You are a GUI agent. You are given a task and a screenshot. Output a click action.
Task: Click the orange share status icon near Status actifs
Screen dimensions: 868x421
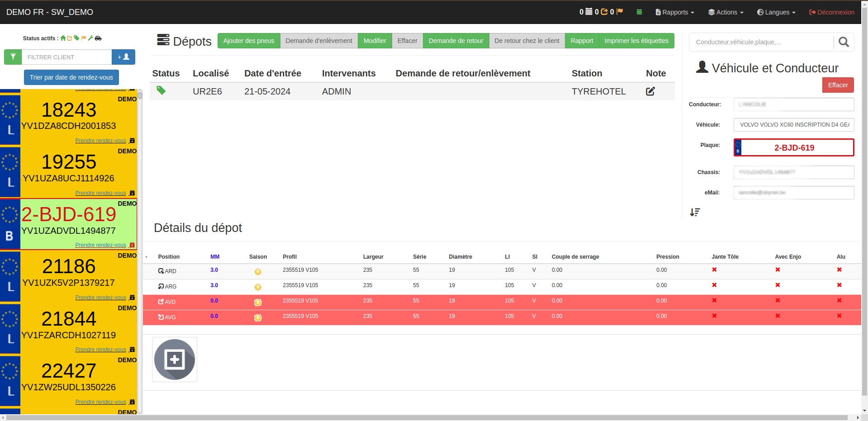70,38
